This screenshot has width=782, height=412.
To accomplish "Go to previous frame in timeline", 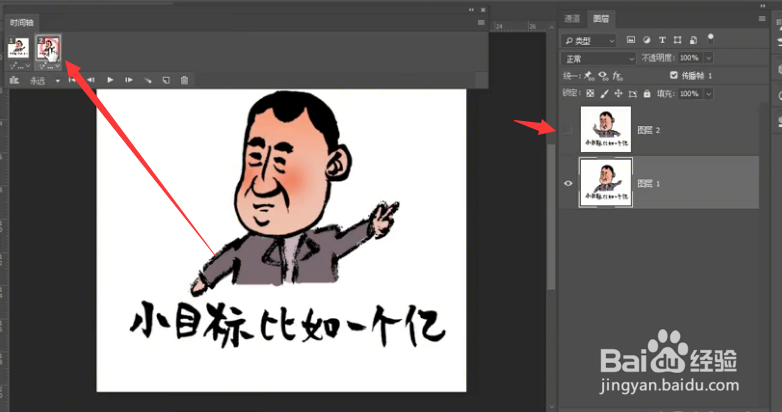I will click(x=91, y=80).
